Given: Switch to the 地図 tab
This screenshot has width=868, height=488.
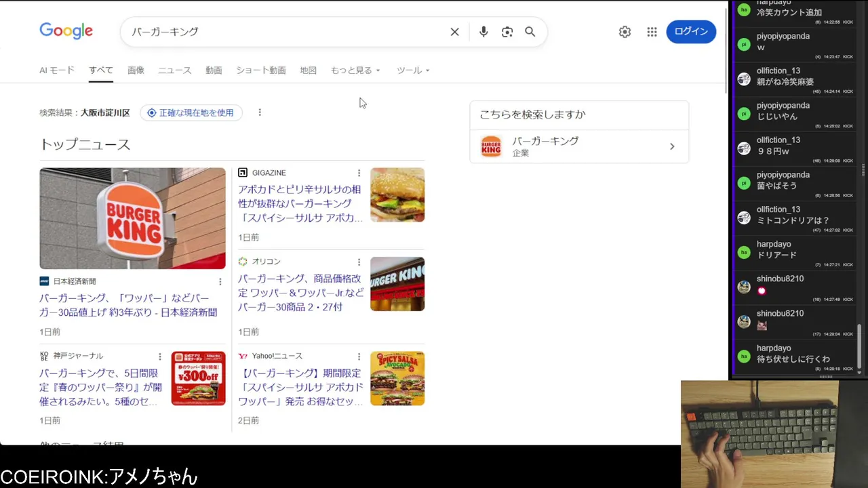Looking at the screenshot, I should coord(309,70).
